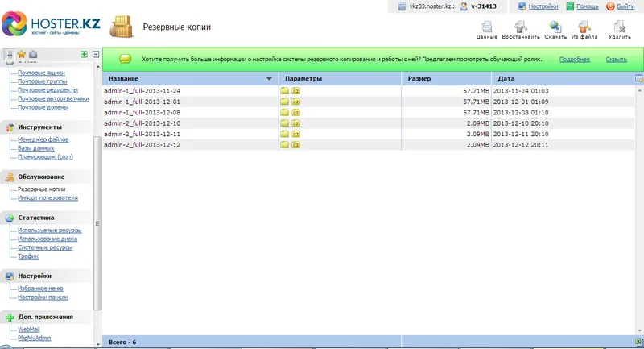The width and height of the screenshot is (644, 349).
Task: Collapse all menu sections with minus icon
Action: [96, 54]
